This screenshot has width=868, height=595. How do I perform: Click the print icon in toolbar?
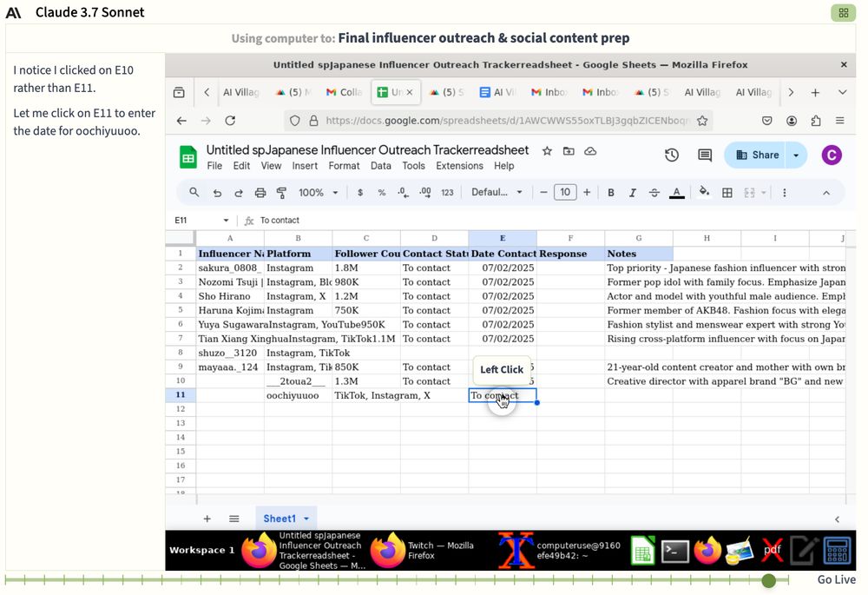(260, 193)
